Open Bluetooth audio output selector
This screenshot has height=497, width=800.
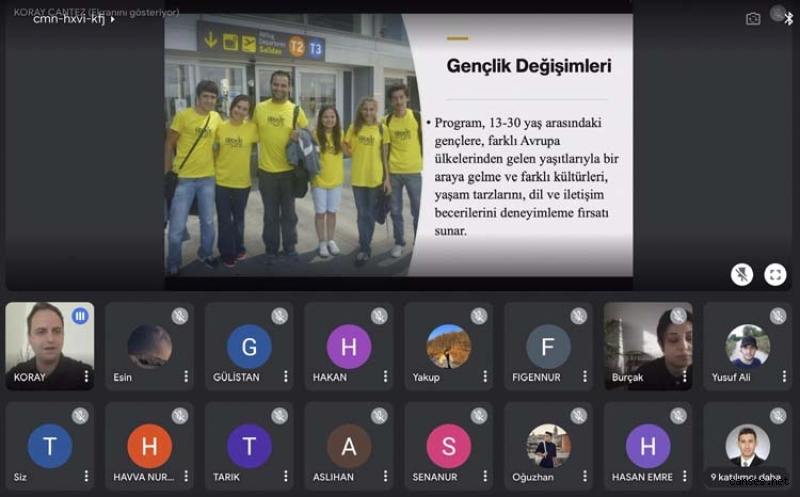(x=787, y=17)
